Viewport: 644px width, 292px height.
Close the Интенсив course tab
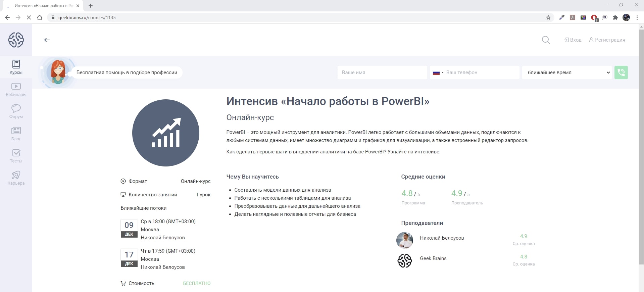[78, 6]
